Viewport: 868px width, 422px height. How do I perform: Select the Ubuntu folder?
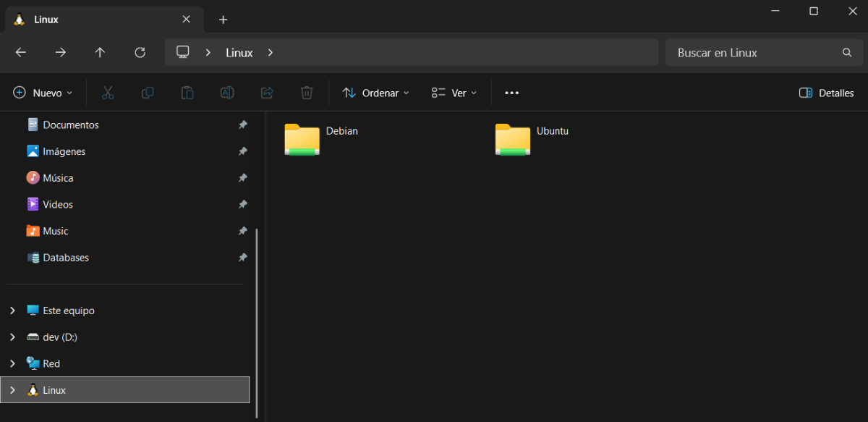(532, 139)
